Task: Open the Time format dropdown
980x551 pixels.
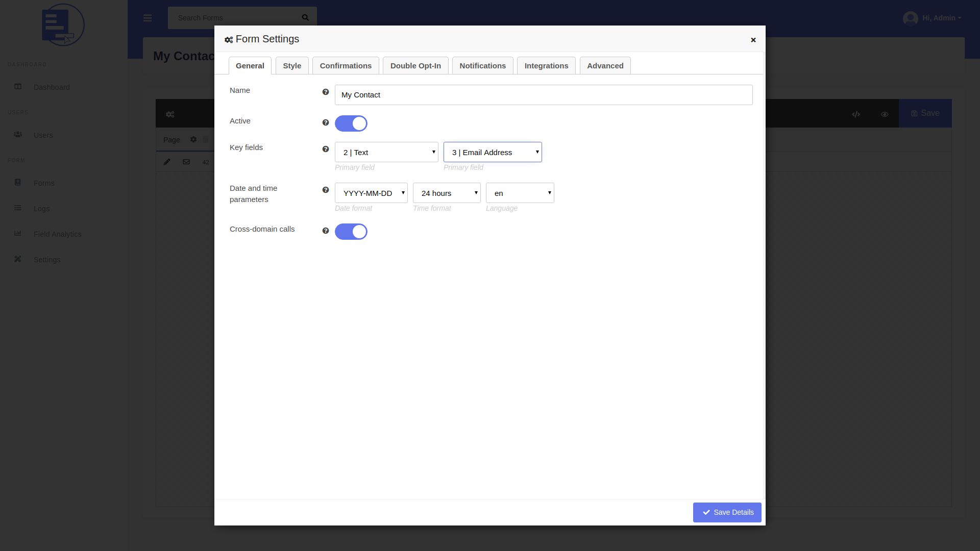Action: point(447,193)
